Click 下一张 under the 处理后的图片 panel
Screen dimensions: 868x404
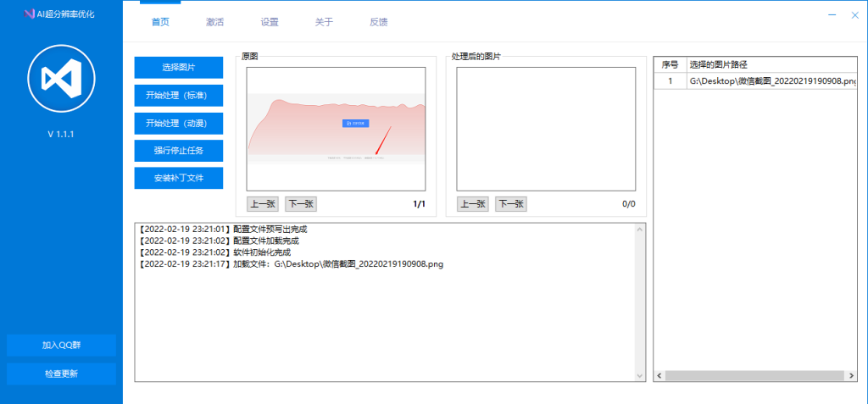(x=511, y=203)
